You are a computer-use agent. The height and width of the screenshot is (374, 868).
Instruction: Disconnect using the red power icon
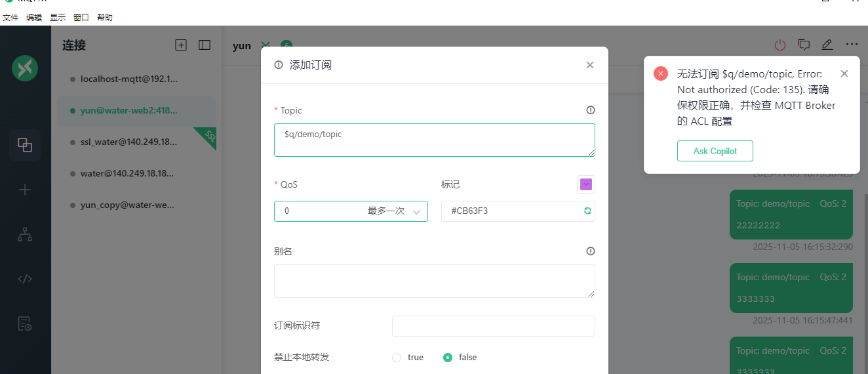point(779,45)
